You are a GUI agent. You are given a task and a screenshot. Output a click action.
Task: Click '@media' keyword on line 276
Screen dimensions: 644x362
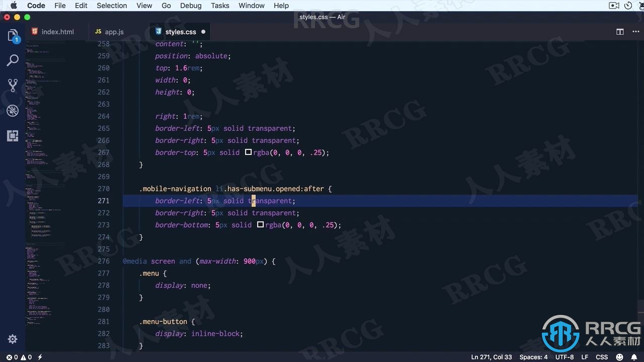click(135, 261)
